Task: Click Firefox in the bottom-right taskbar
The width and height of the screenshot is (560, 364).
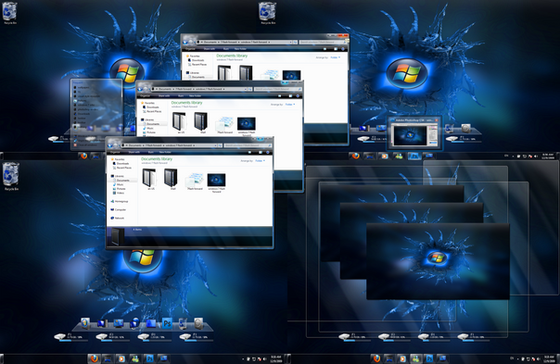Action: [376, 358]
